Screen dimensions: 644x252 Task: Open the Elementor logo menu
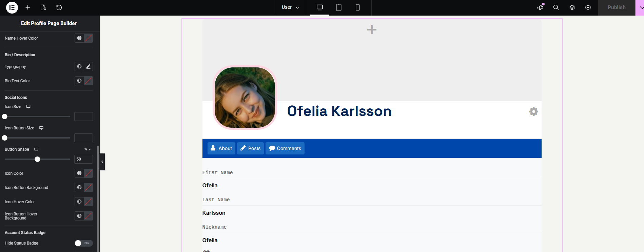pos(12,7)
